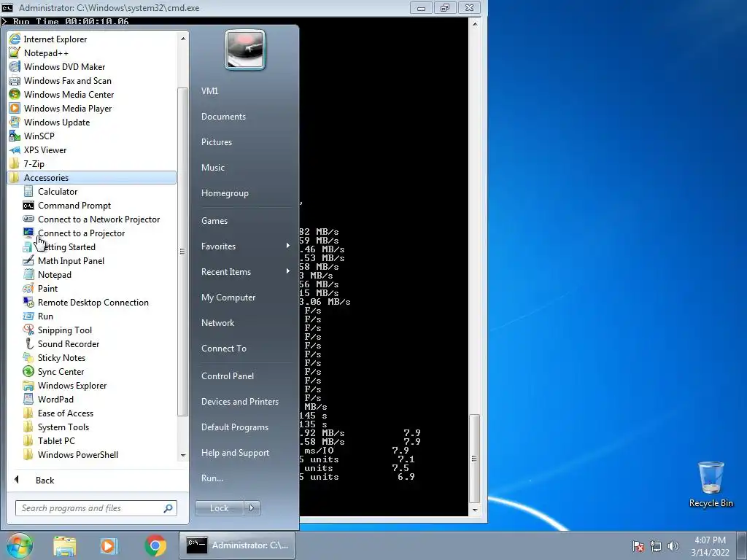Open Getting Started item
This screenshot has width=747, height=560.
coord(66,246)
